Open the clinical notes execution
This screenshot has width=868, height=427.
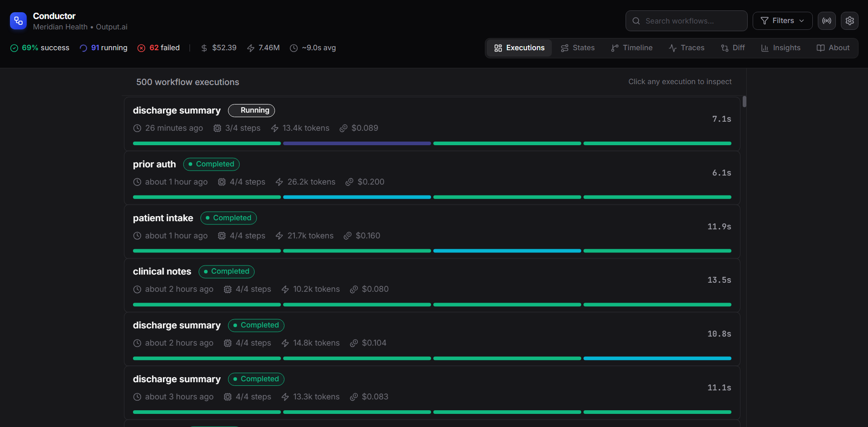click(x=432, y=285)
